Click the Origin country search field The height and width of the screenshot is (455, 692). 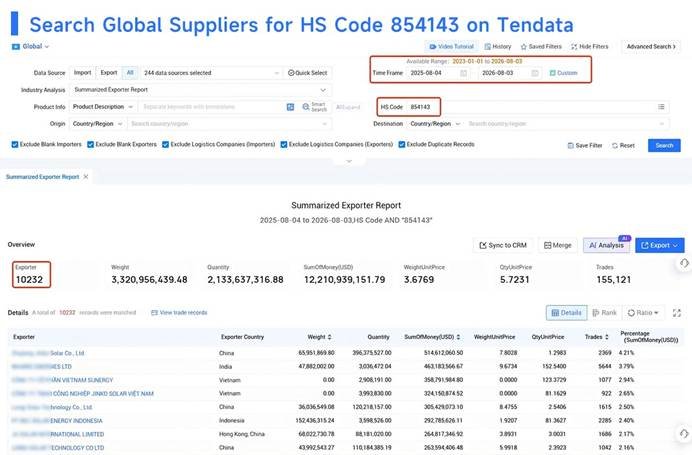[229, 124]
